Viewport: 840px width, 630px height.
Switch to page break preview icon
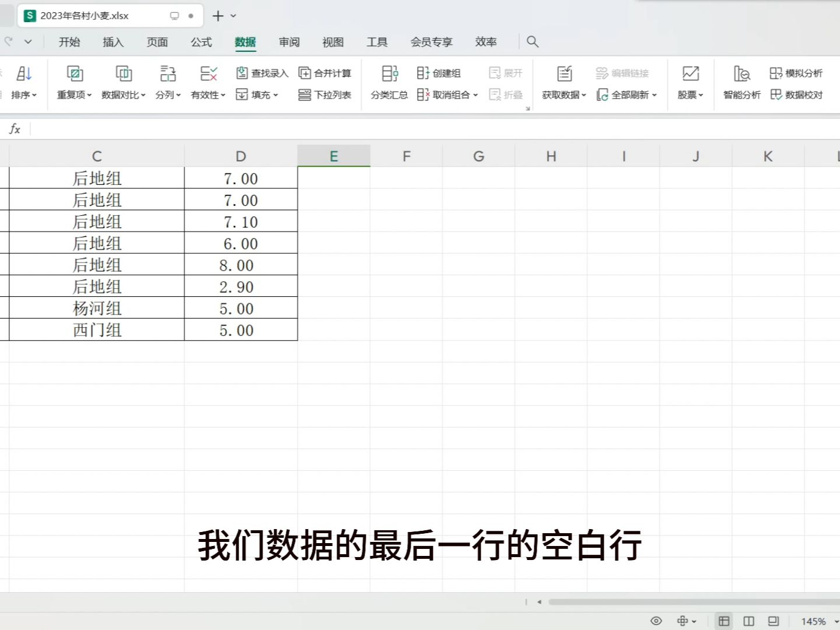[x=749, y=621]
